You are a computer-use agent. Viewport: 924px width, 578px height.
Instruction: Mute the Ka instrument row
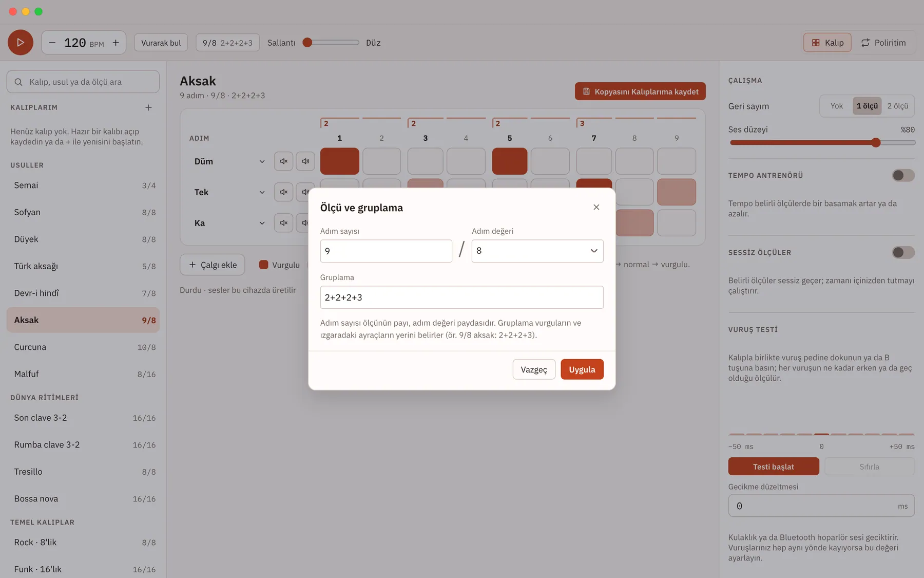click(283, 223)
